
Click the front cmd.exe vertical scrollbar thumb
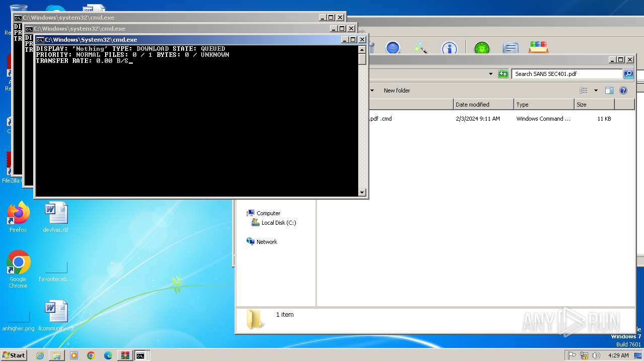362,59
